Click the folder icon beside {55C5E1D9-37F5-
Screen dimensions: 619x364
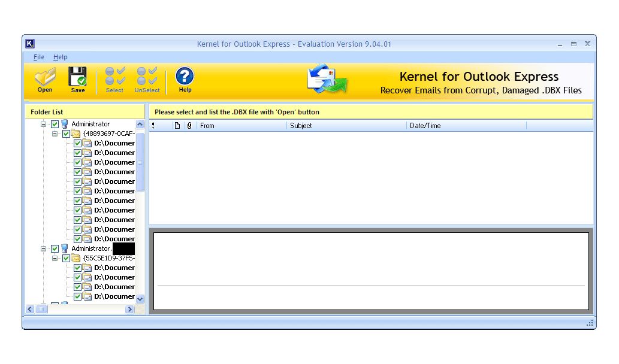coord(76,258)
